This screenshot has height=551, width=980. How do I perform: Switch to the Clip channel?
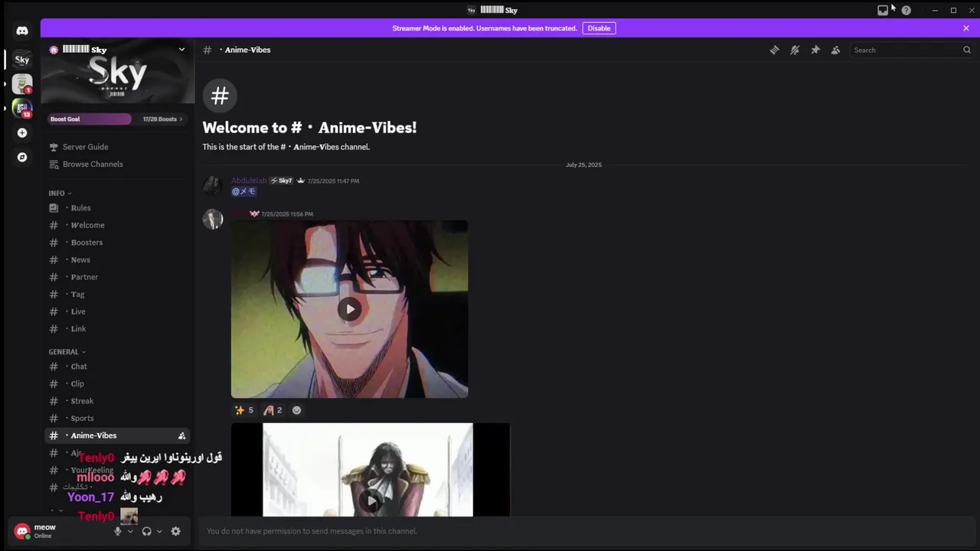point(117,384)
